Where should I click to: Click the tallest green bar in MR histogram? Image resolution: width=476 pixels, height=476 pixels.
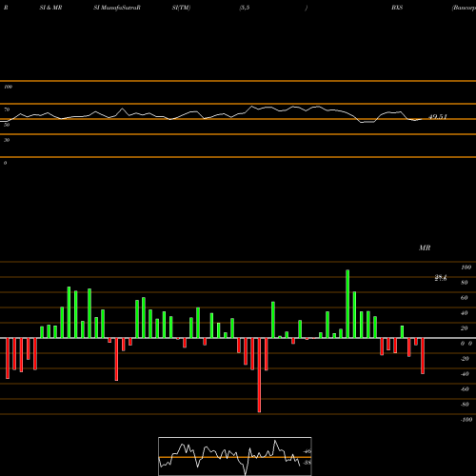pos(347,304)
